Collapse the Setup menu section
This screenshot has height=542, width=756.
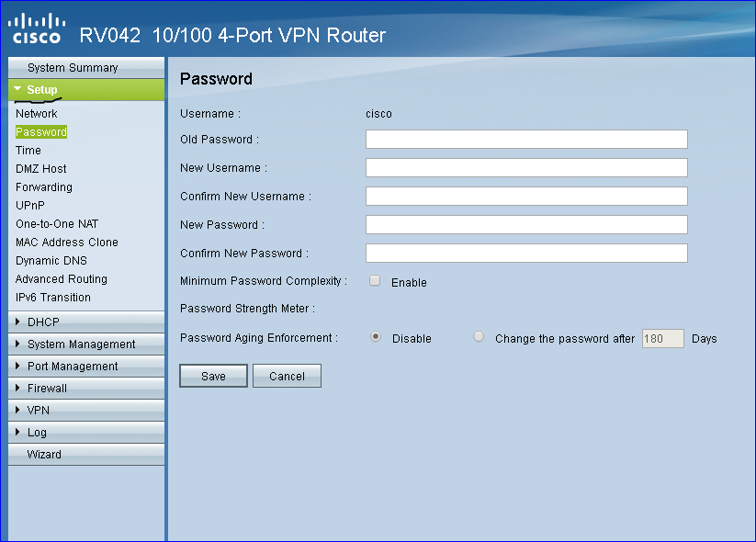[86, 90]
